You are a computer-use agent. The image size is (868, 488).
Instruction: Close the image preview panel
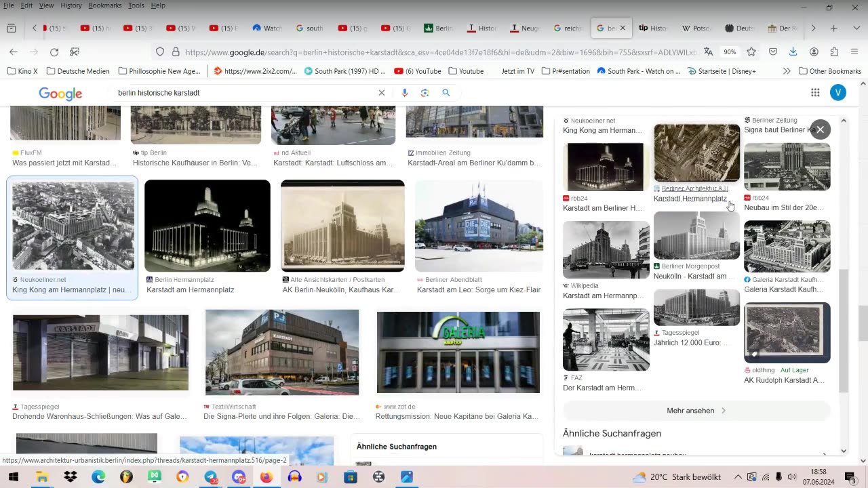coord(820,129)
